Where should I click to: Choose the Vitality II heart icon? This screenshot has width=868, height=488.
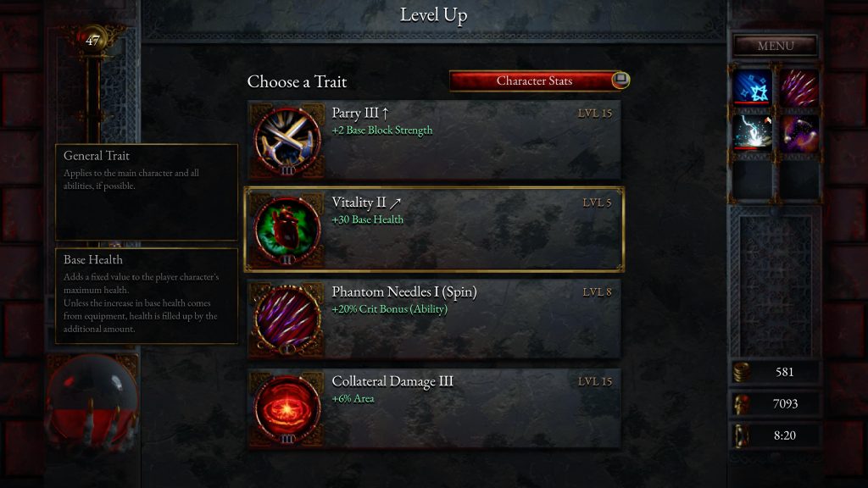287,230
